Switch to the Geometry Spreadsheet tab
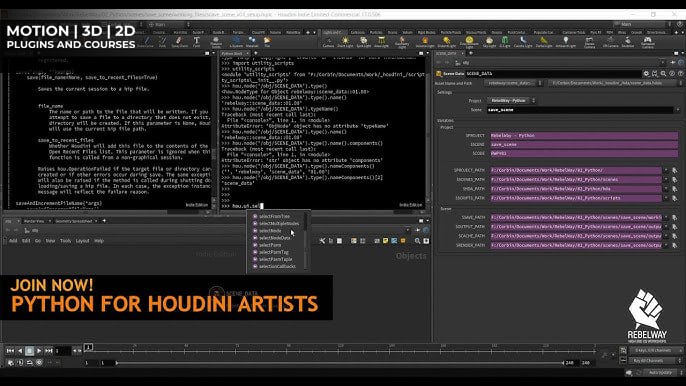 [x=74, y=221]
